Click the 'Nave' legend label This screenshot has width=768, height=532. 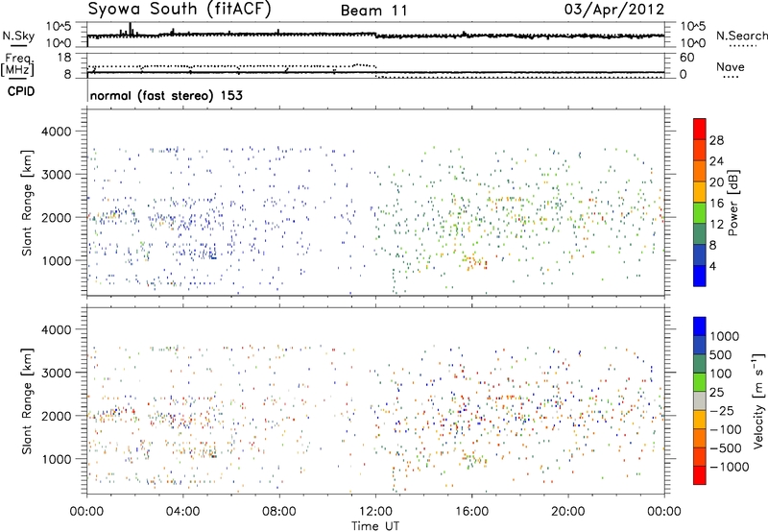(x=731, y=66)
